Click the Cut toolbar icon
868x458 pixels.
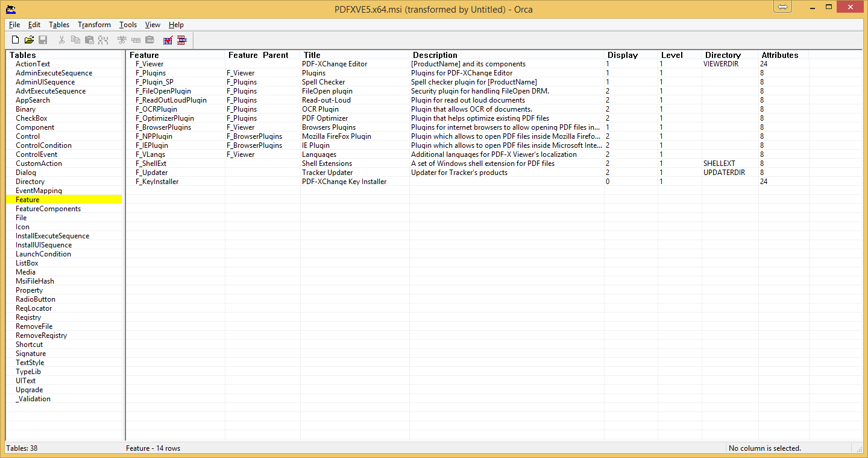tap(61, 40)
